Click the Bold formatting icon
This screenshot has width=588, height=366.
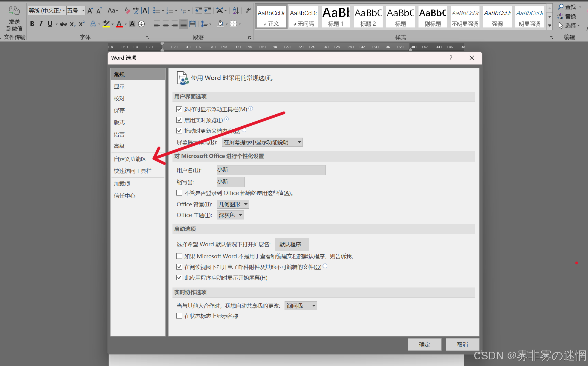(x=32, y=24)
